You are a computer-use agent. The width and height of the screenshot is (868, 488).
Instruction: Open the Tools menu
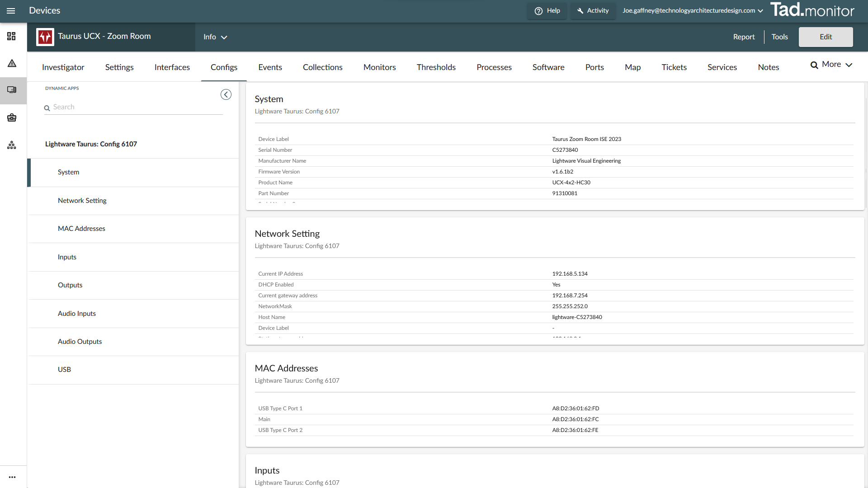tap(780, 37)
